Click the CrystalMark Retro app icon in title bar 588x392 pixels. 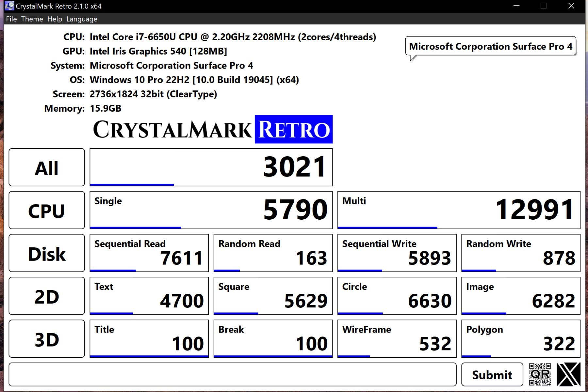(x=9, y=6)
